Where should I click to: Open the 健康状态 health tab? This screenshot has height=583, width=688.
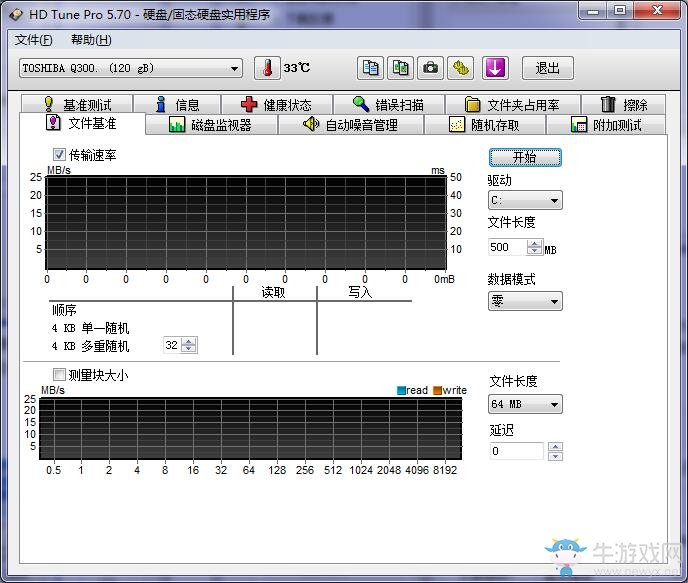tap(277, 104)
